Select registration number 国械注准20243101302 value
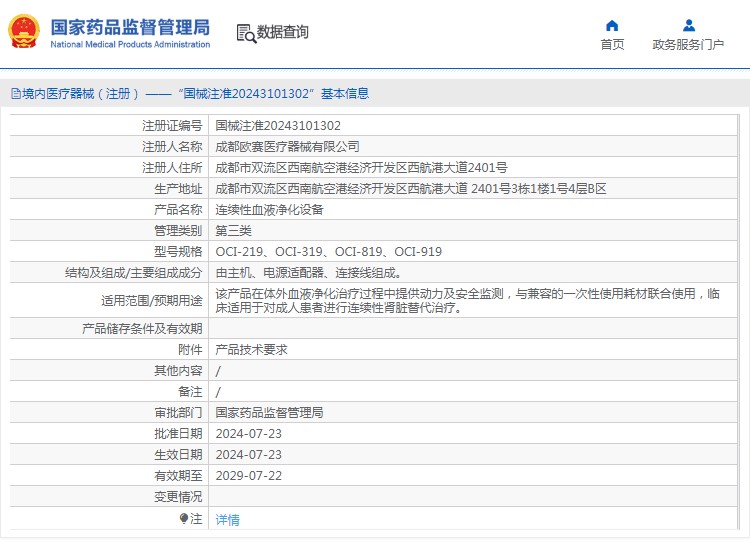This screenshot has width=750, height=542. (x=278, y=126)
